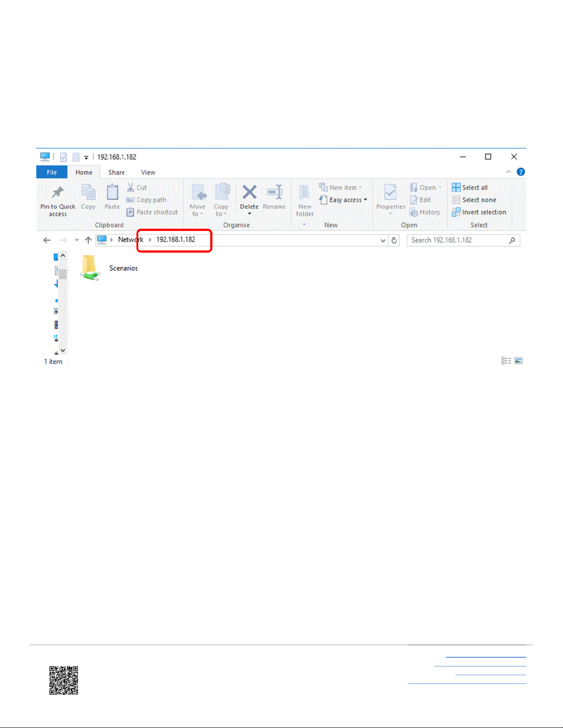Switch to Large icons view layout
Screen dimensions: 563x728
point(518,361)
